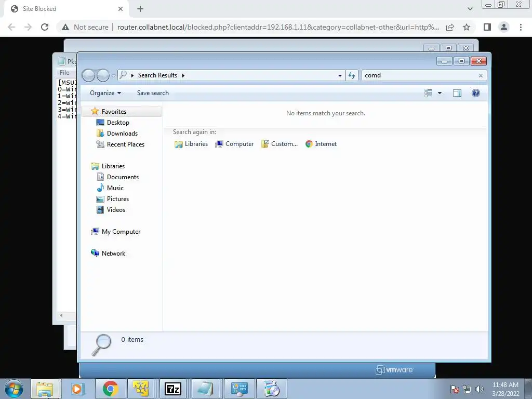
Task: Open Control Panel taskbar icon
Action: click(x=239, y=389)
